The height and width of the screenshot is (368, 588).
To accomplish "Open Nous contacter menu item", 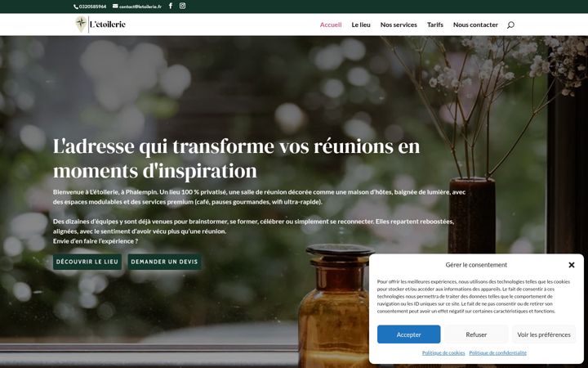I will [x=475, y=25].
